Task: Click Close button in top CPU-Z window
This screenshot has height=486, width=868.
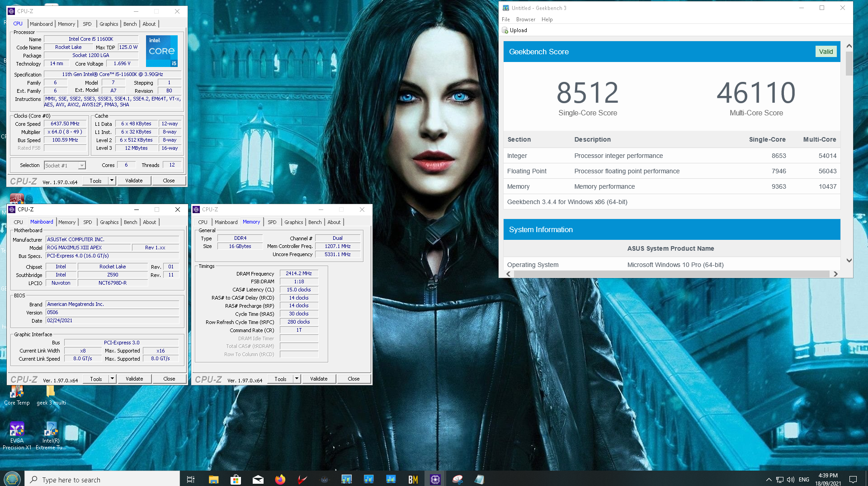Action: tap(169, 181)
